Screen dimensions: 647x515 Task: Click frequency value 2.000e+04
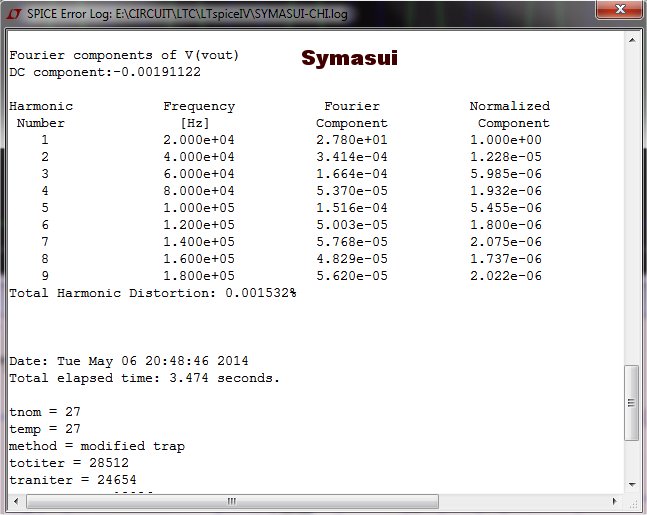(198, 140)
